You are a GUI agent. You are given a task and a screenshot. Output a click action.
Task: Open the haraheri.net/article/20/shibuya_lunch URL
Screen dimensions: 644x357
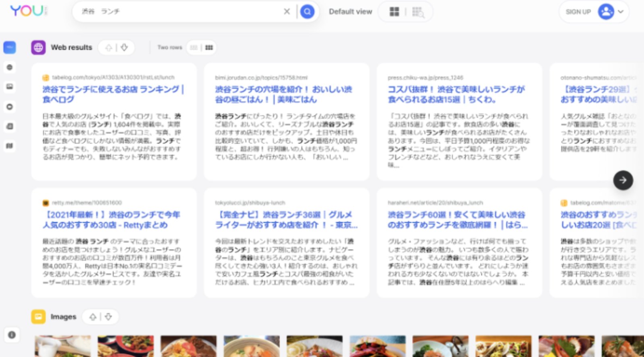[x=435, y=203]
